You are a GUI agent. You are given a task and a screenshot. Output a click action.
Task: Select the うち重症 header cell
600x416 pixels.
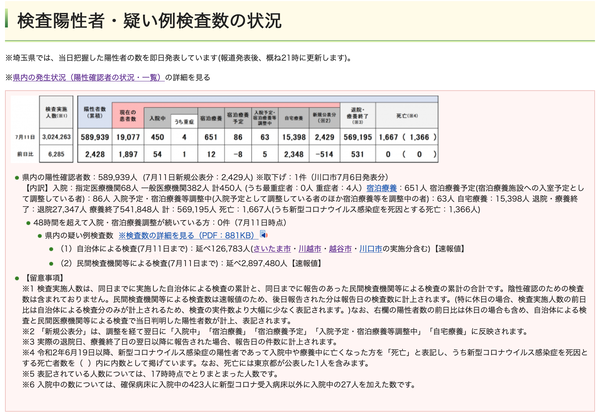tap(184, 122)
